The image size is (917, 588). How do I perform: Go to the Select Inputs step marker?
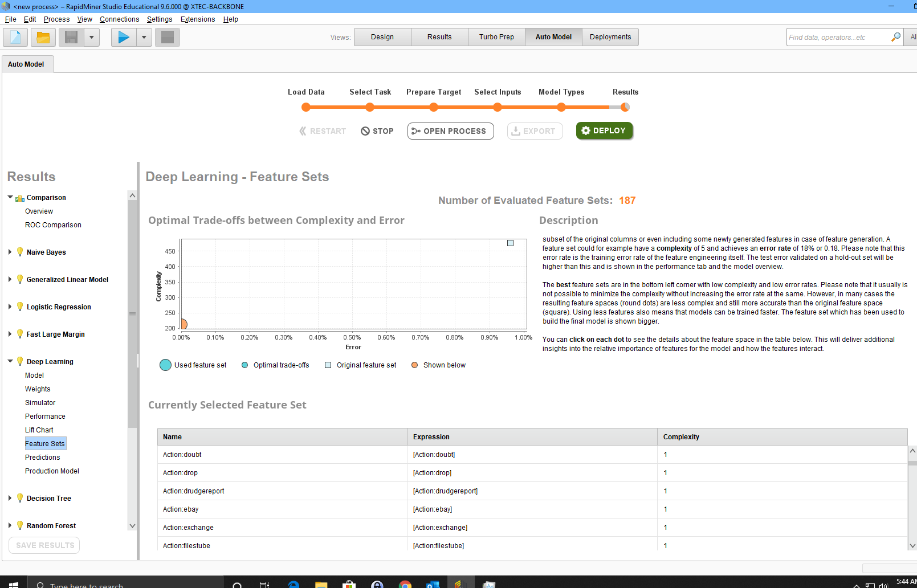point(498,107)
